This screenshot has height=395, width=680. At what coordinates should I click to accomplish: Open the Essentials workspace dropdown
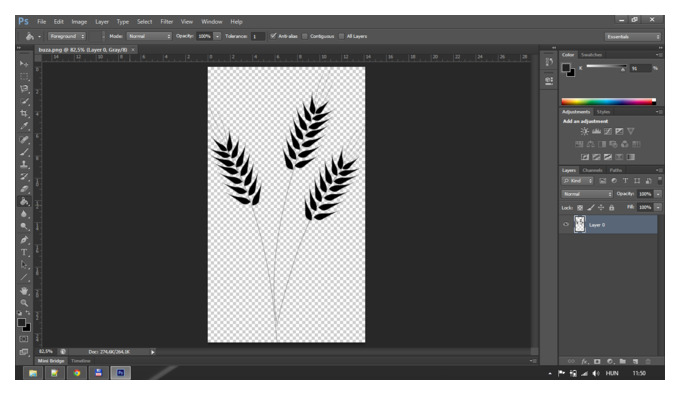click(633, 37)
